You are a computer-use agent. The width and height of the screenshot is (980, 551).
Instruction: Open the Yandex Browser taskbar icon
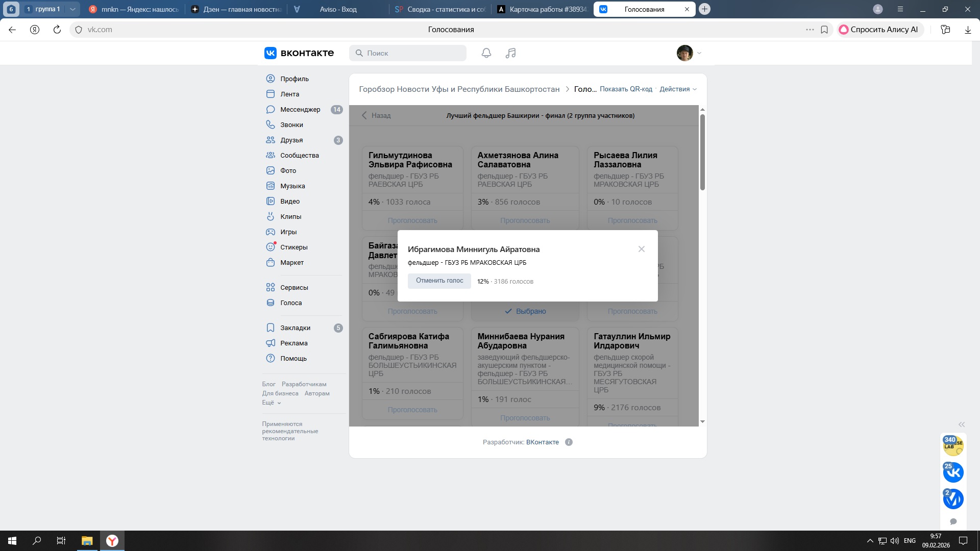point(112,541)
